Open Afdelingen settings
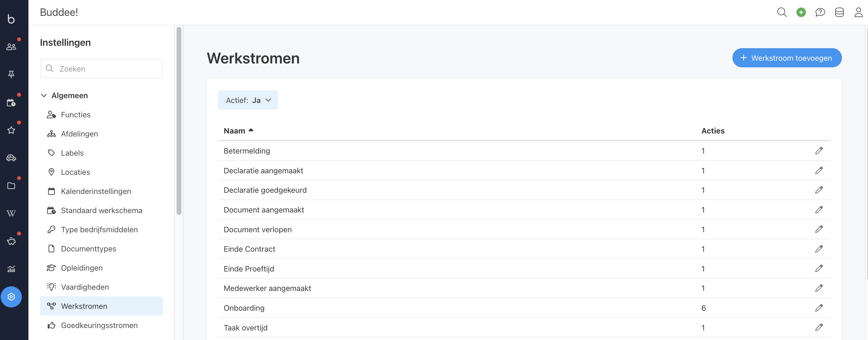 coord(101,134)
